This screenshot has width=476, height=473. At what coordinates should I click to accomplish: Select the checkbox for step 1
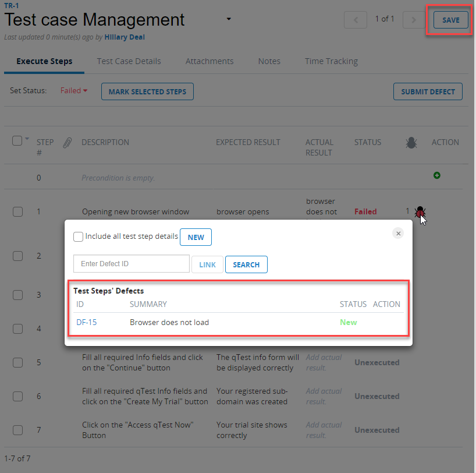(17, 212)
